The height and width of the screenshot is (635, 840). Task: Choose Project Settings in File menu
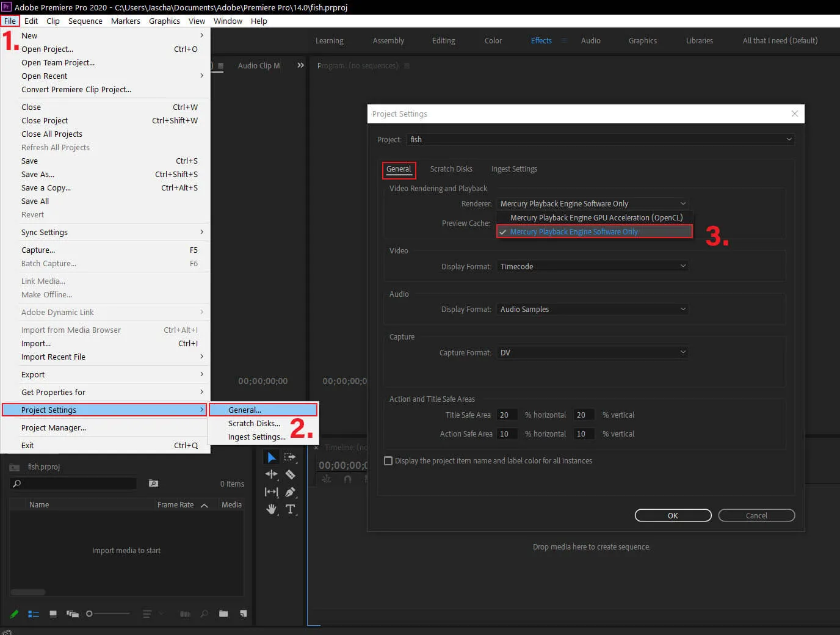tap(105, 410)
